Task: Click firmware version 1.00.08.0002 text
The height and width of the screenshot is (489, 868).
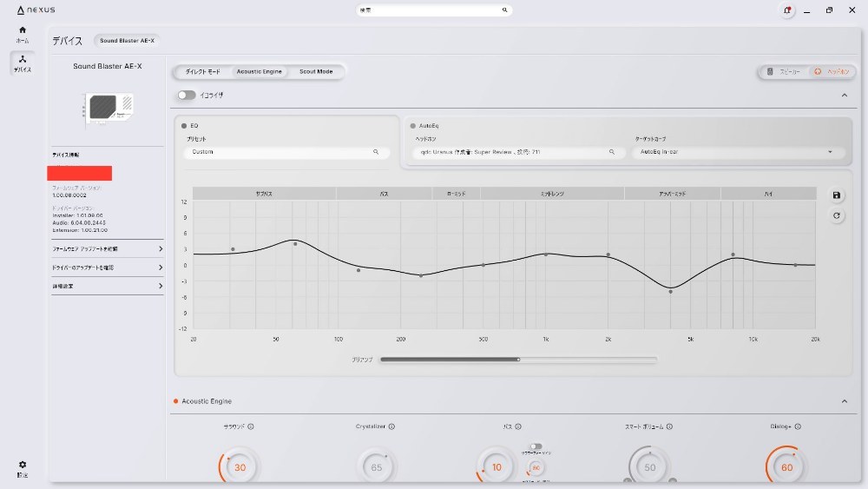Action: (69, 195)
